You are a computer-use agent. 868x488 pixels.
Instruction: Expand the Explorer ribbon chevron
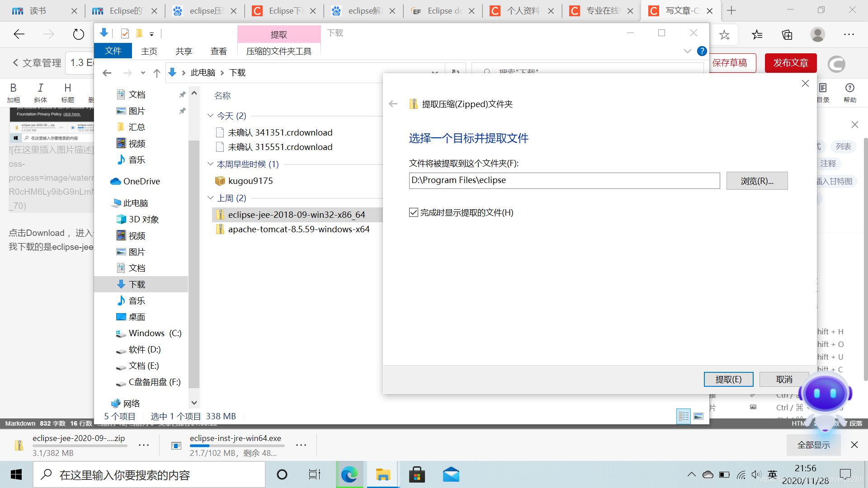click(687, 51)
